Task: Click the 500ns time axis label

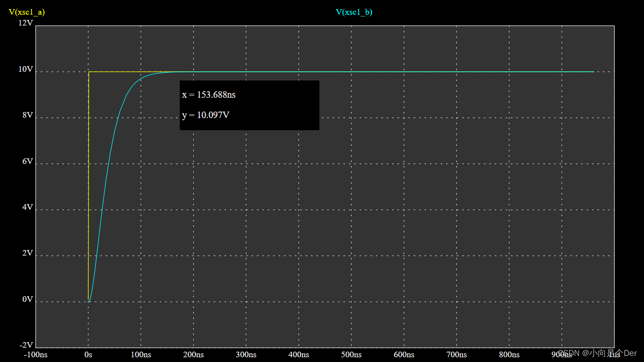Action: pyautogui.click(x=351, y=355)
